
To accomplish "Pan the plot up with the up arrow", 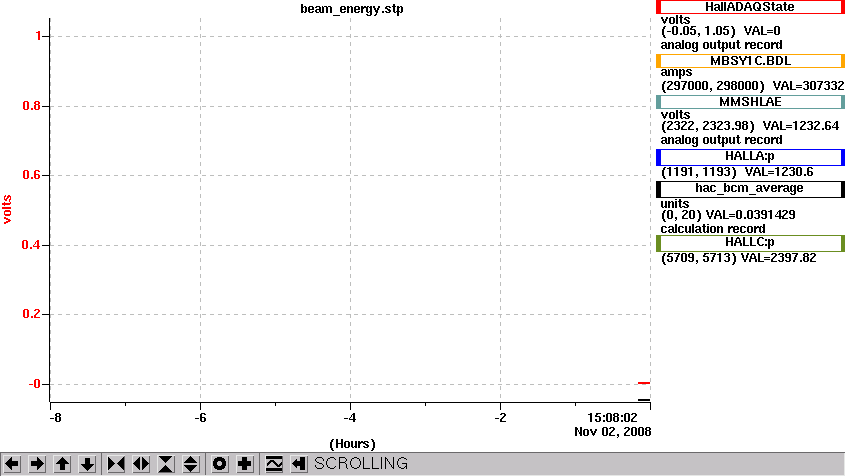I will pos(63,464).
